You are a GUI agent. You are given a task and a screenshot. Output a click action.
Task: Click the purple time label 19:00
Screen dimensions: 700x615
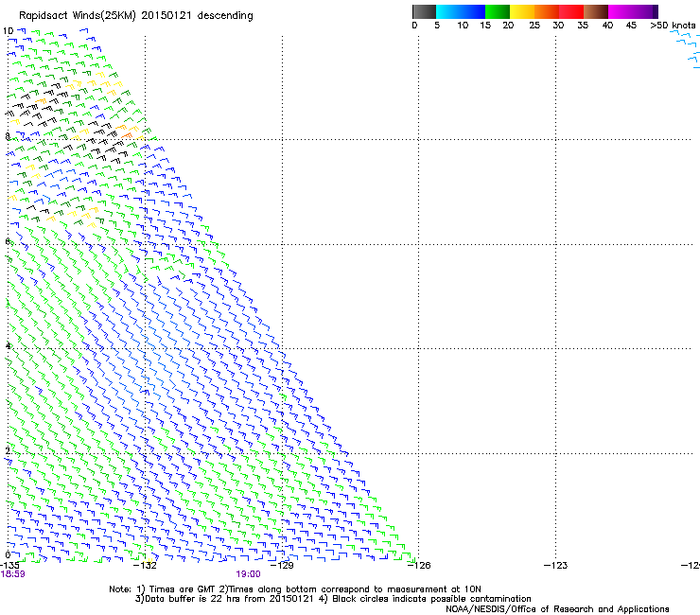point(248,574)
